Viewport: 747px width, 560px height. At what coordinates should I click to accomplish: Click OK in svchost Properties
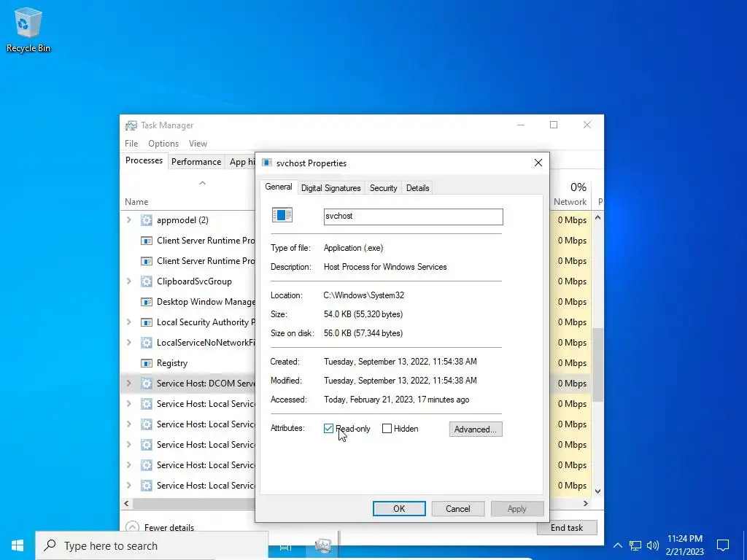399,508
